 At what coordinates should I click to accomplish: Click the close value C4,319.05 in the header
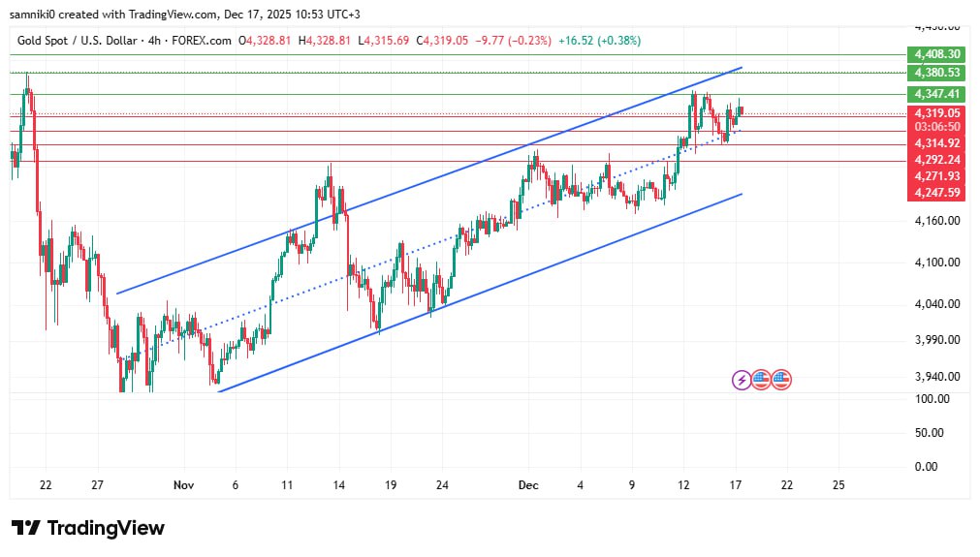(x=442, y=41)
